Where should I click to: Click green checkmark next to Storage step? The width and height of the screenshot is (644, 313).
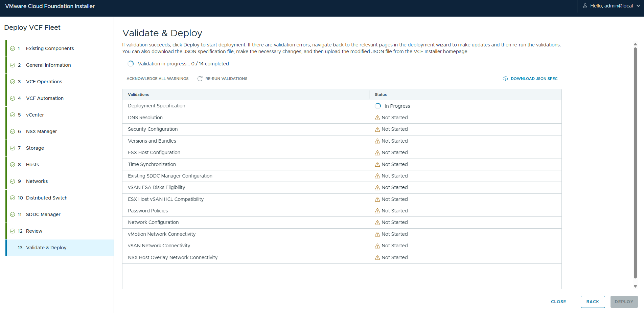13,148
